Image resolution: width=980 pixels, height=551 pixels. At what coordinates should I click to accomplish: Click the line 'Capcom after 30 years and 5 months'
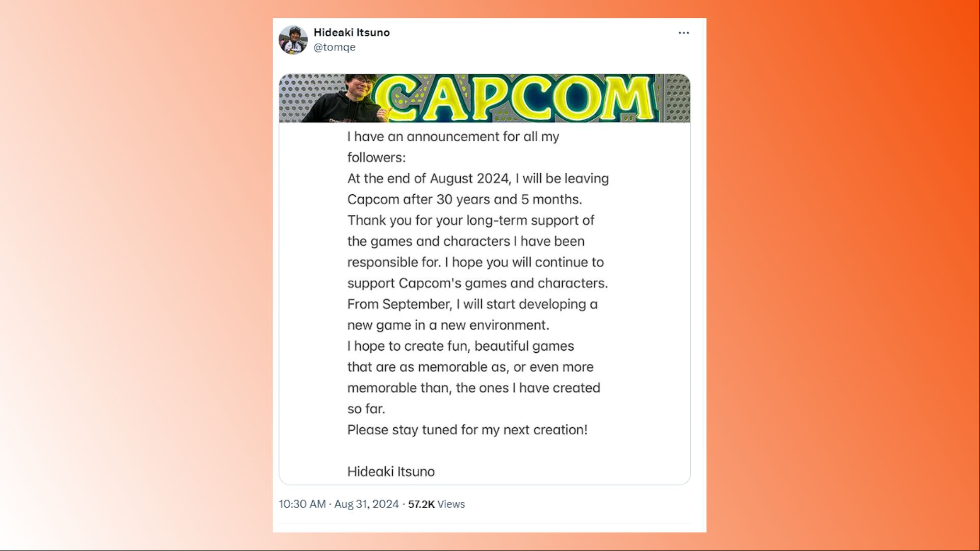pyautogui.click(x=464, y=199)
